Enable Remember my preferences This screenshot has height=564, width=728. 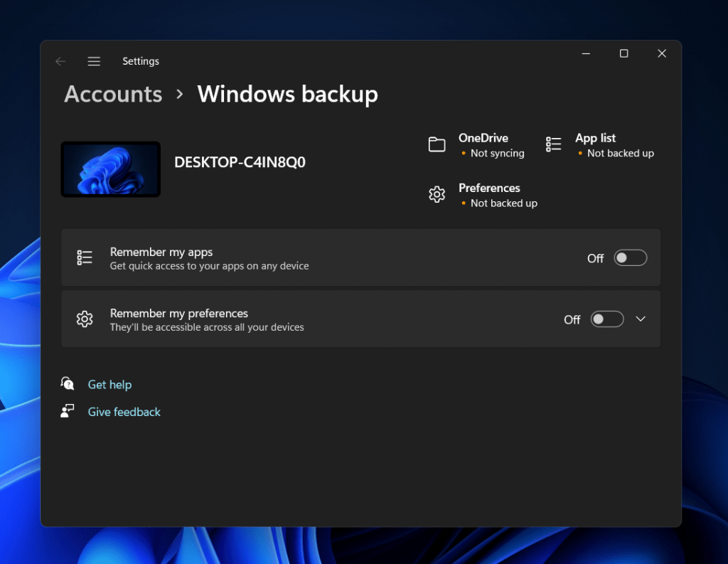coord(606,319)
